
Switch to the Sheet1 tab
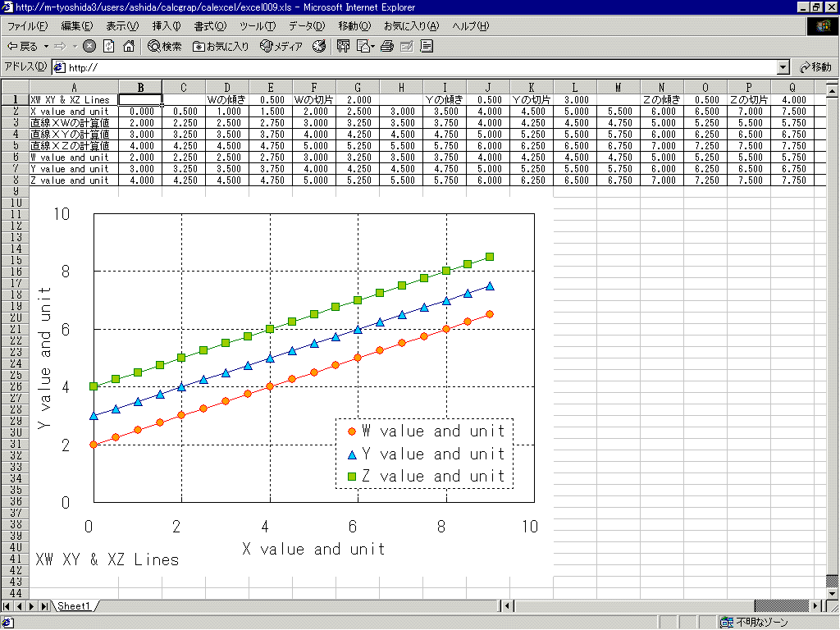tap(74, 606)
